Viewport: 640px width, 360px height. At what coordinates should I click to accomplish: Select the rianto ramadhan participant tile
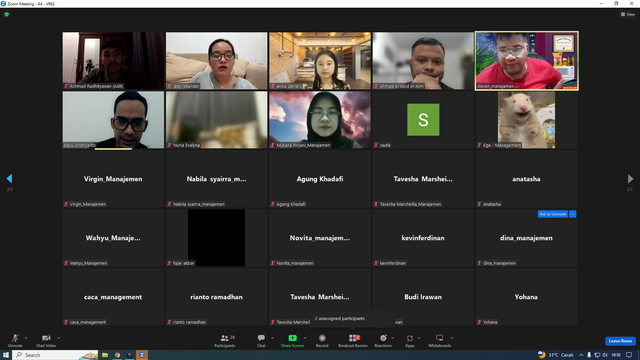pyautogui.click(x=217, y=297)
